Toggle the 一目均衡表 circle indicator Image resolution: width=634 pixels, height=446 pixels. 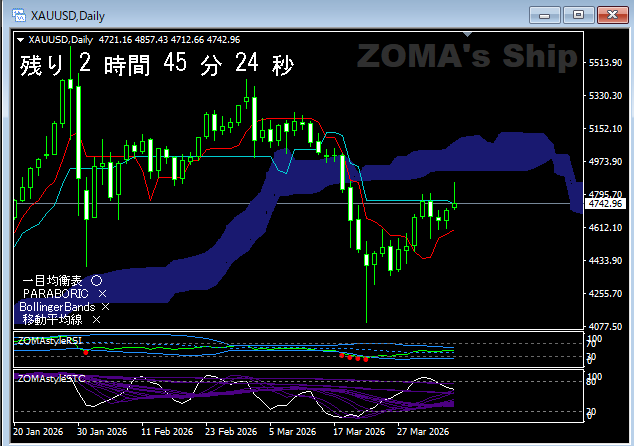96,281
